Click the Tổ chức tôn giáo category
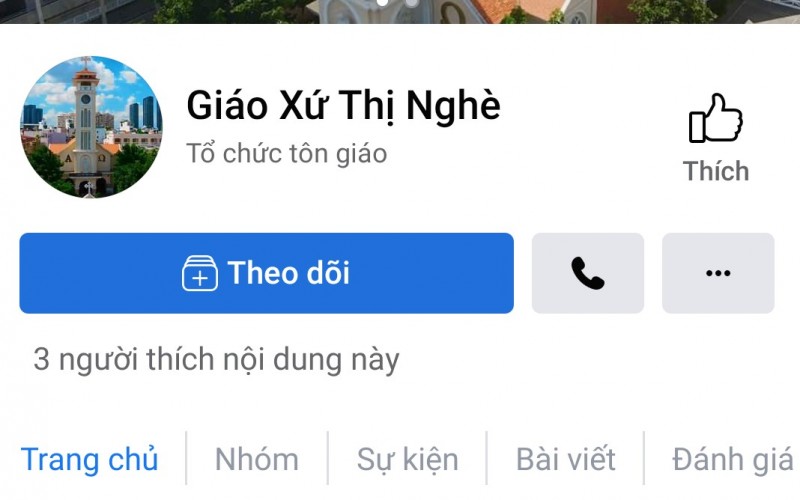The width and height of the screenshot is (800, 500). coord(287,154)
